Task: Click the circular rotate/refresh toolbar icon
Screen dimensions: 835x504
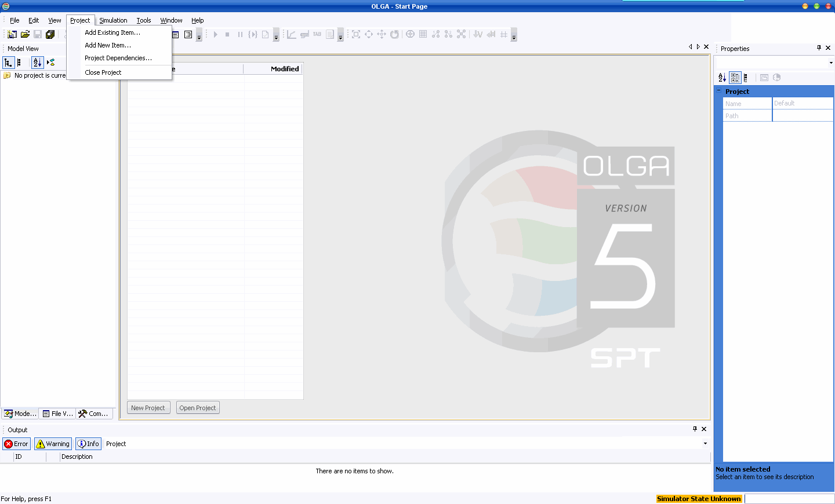Action: coord(394,35)
